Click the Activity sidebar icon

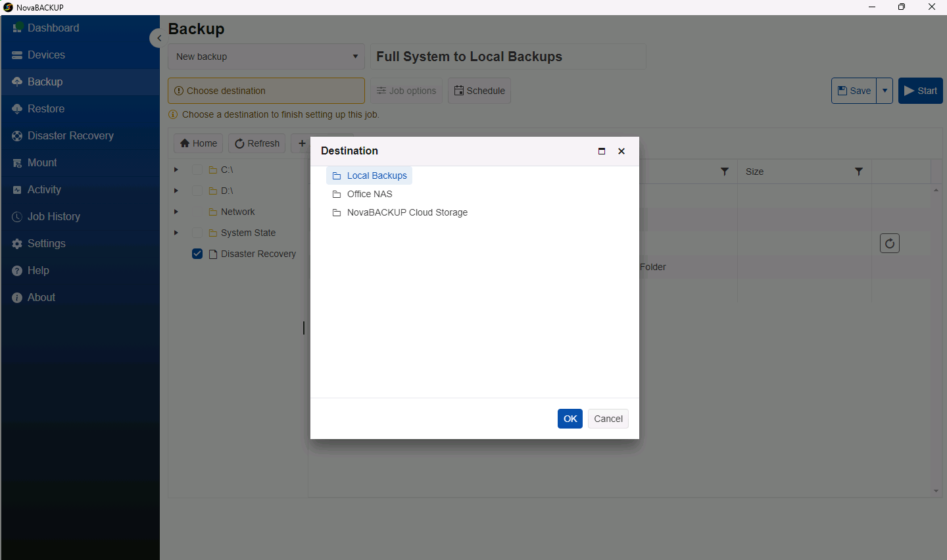tap(17, 190)
